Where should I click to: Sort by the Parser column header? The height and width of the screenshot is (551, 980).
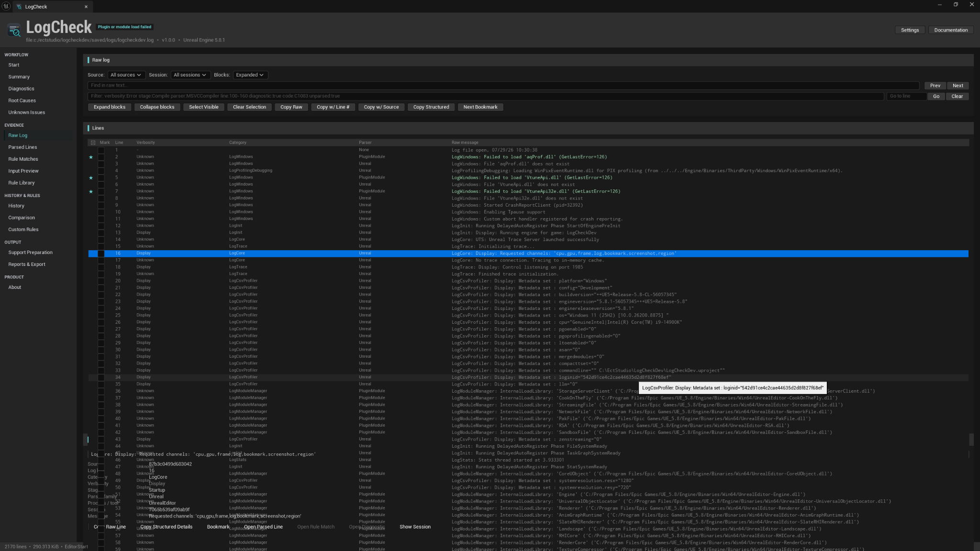365,143
